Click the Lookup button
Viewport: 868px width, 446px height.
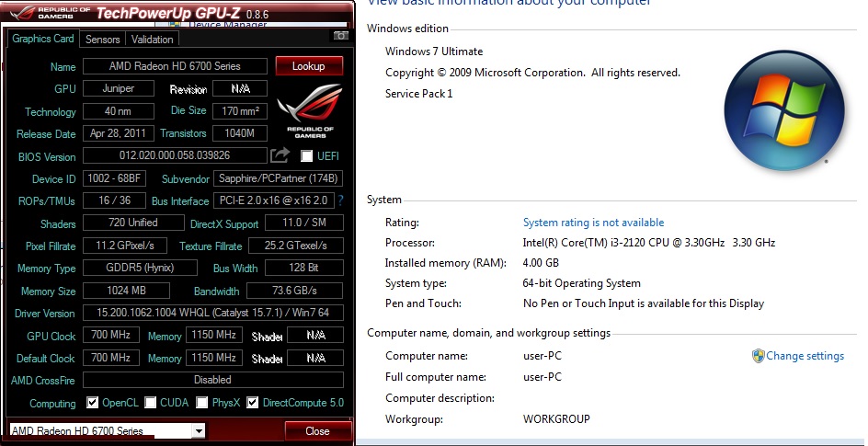309,66
